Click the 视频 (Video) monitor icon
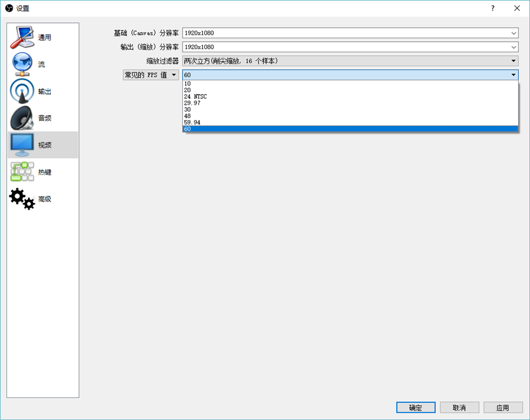This screenshot has height=420, width=530. coord(22,145)
